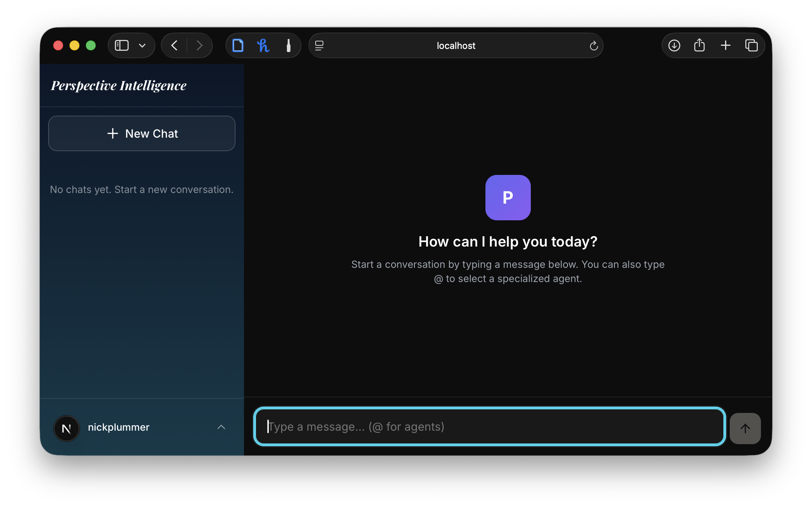812x508 pixels.
Task: Toggle the Safari sidebar panel icon
Action: click(122, 45)
